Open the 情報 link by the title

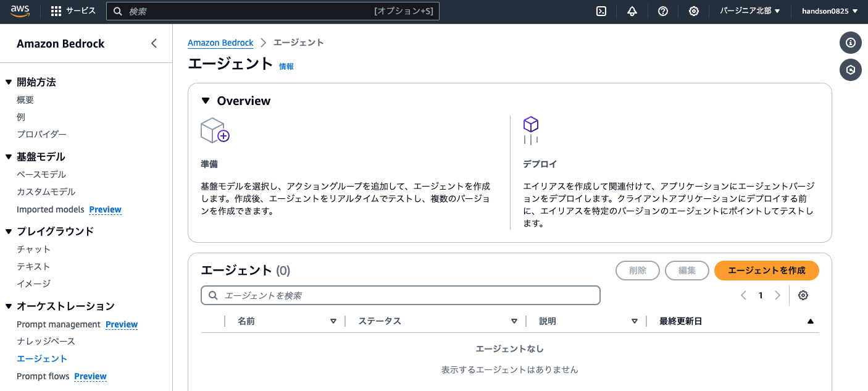pos(286,66)
